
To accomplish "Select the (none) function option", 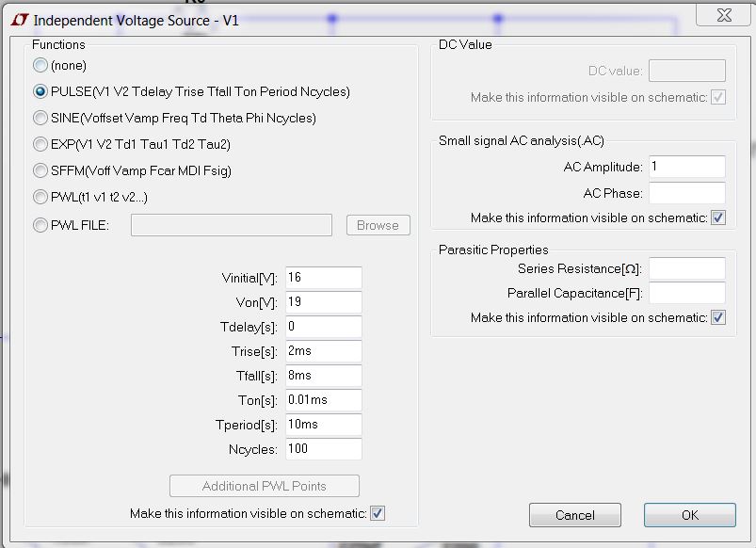I will (40, 65).
